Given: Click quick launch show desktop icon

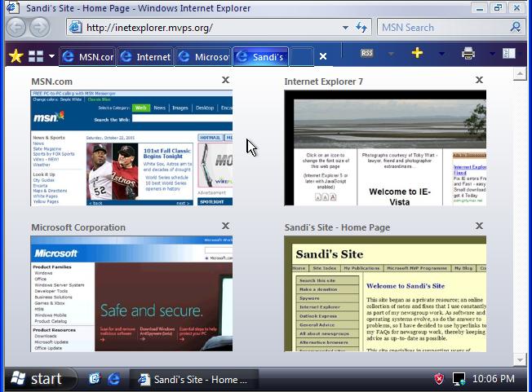Looking at the screenshot, I should click(x=95, y=379).
